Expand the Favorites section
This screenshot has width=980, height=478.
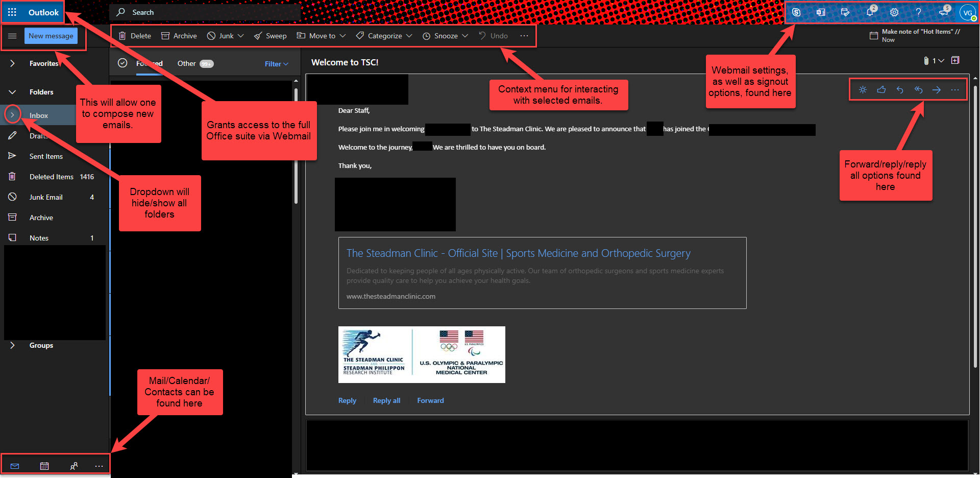(12, 63)
